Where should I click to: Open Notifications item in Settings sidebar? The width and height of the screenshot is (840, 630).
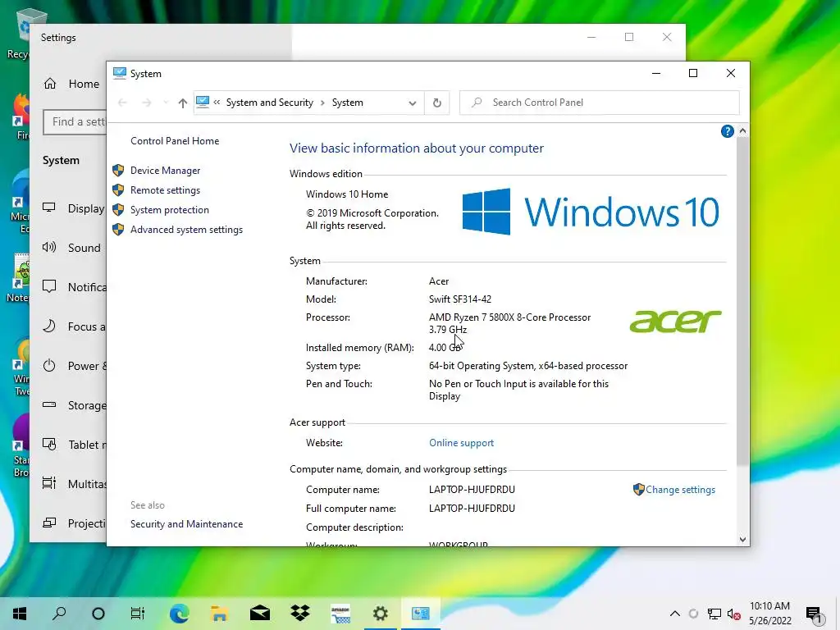(87, 287)
